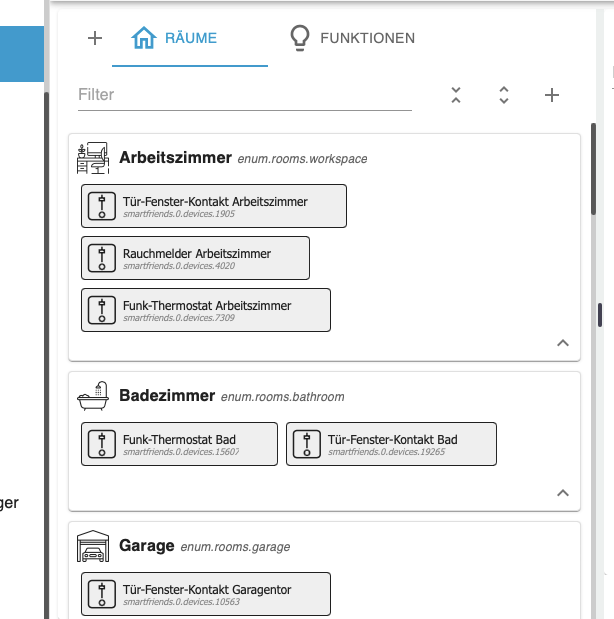Open Tür-Fenster-Kontakt Arbeitszimmer device chip
614x619 pixels.
pyautogui.click(x=214, y=206)
